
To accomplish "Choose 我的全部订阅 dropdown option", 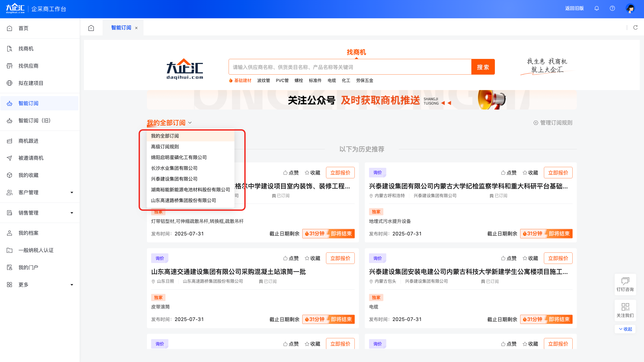I will [x=191, y=136].
